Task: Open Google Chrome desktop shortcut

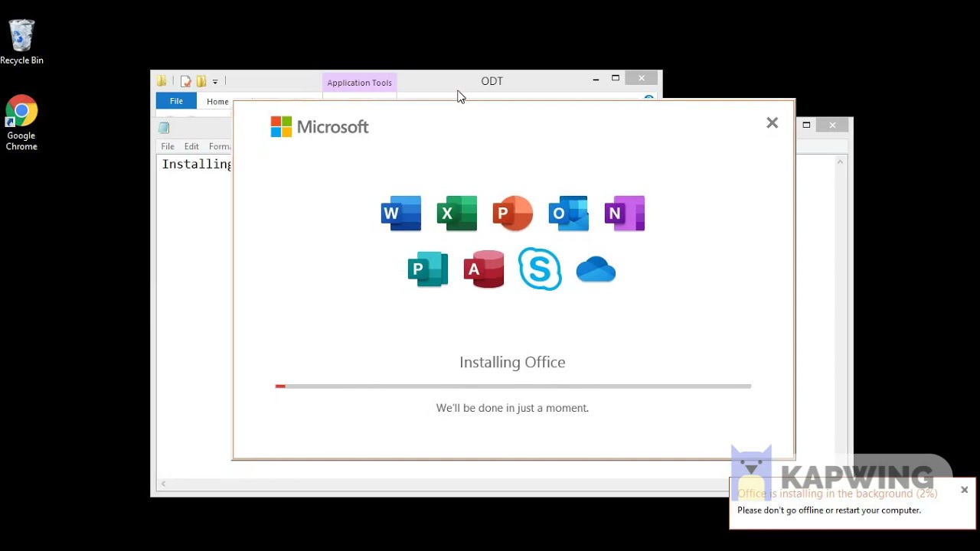Action: (x=21, y=123)
